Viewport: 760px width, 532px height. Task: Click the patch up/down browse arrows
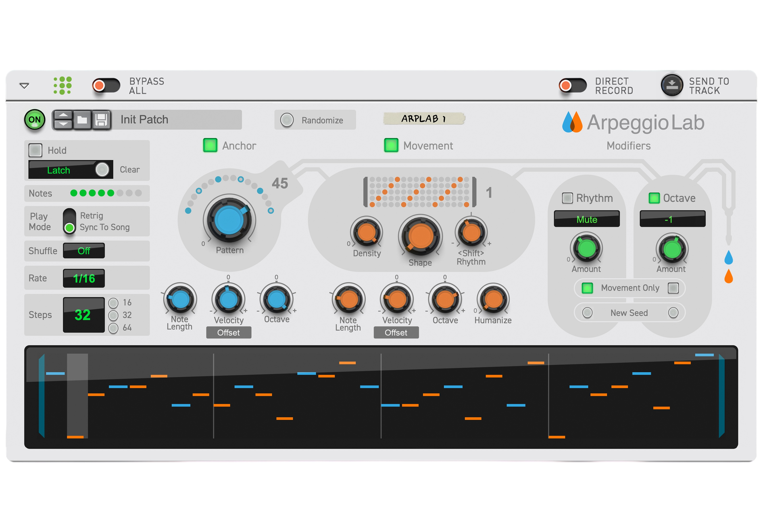coord(63,120)
